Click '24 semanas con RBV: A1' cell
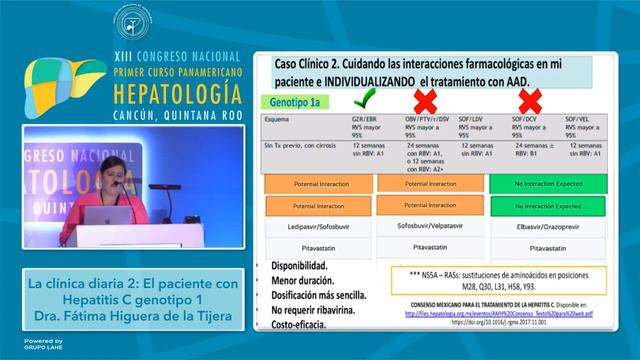 tap(425, 157)
